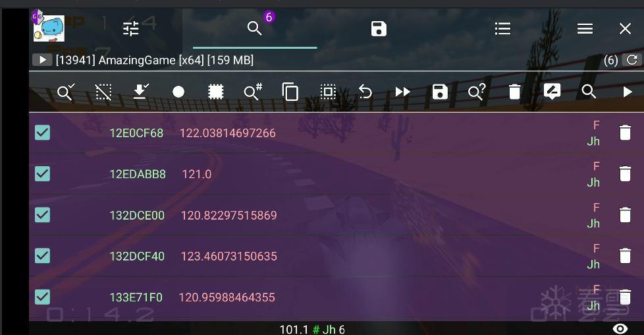Image resolution: width=644 pixels, height=335 pixels.
Task: Select address 12E0CF68
Action: click(136, 133)
